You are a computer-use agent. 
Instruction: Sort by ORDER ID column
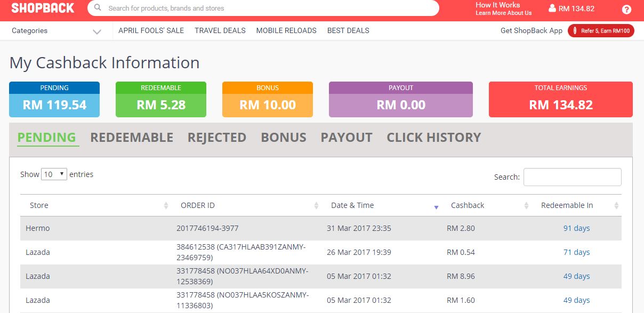click(x=246, y=205)
